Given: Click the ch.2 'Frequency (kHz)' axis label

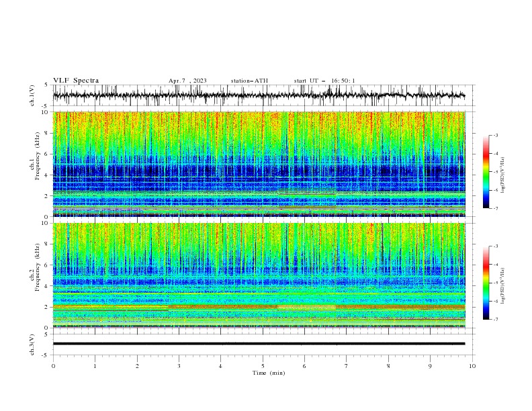Looking at the screenshot, I should pos(36,267).
